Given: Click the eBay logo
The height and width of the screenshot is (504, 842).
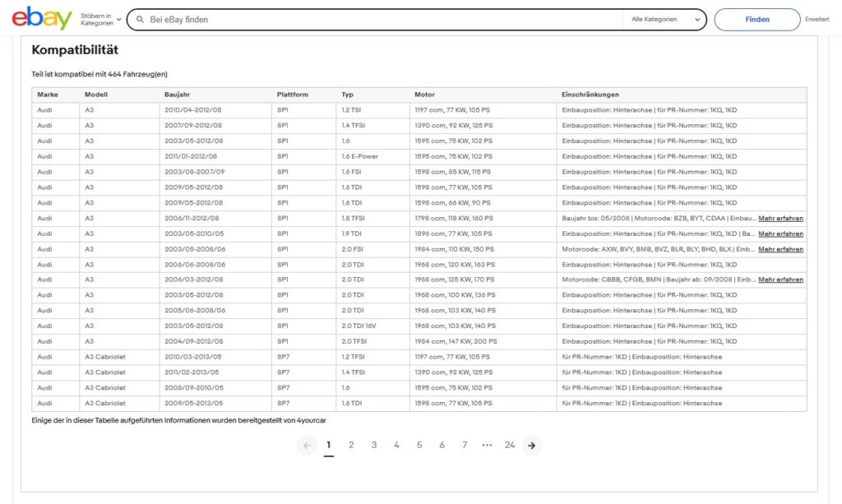Looking at the screenshot, I should 41,18.
